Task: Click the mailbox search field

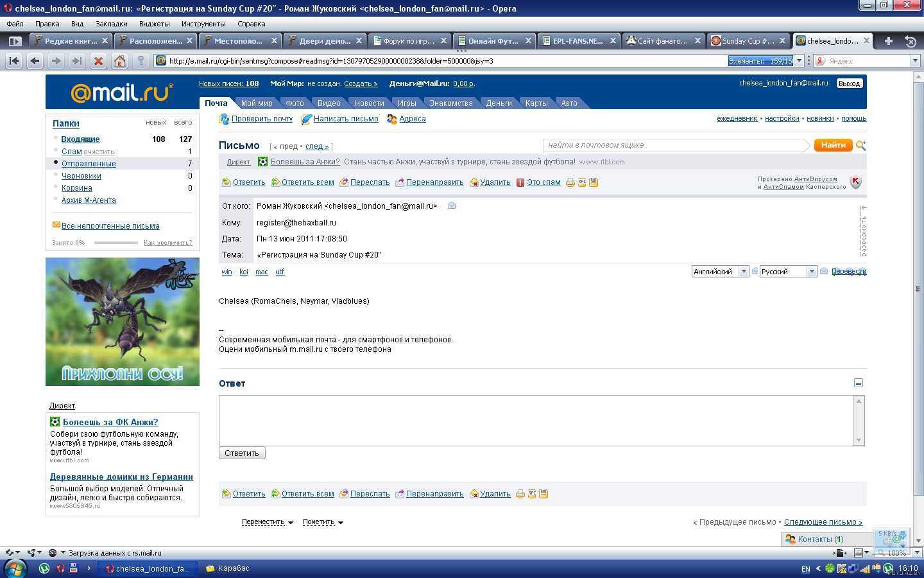Action: pyautogui.click(x=675, y=145)
